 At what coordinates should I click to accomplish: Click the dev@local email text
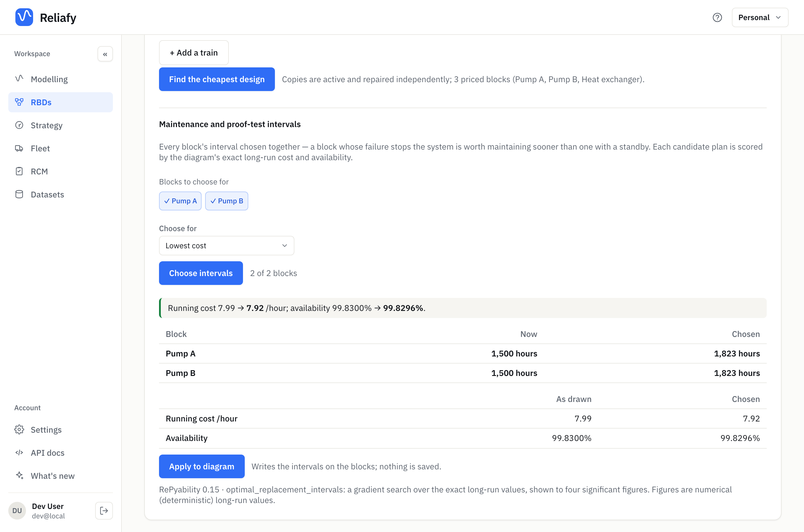click(48, 516)
